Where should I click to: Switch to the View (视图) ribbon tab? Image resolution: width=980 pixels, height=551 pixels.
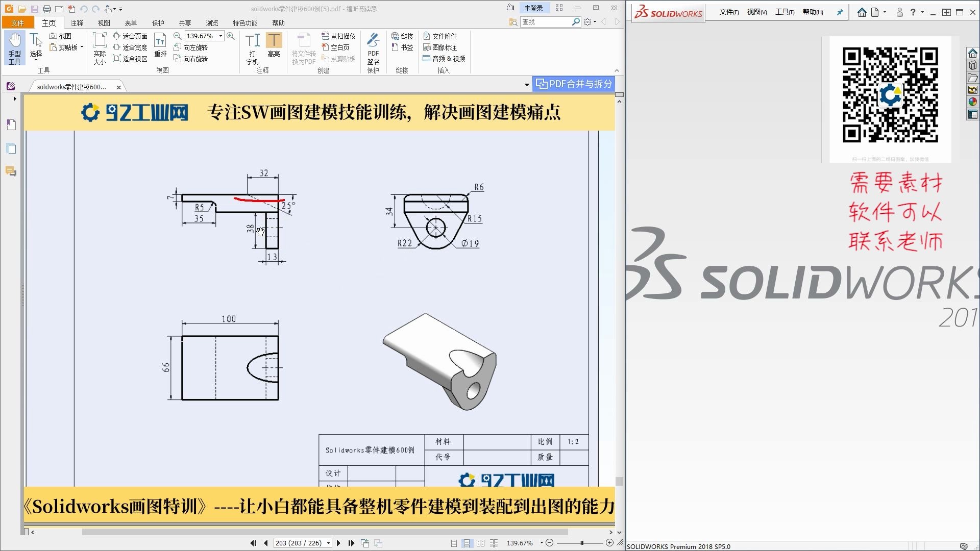104,23
